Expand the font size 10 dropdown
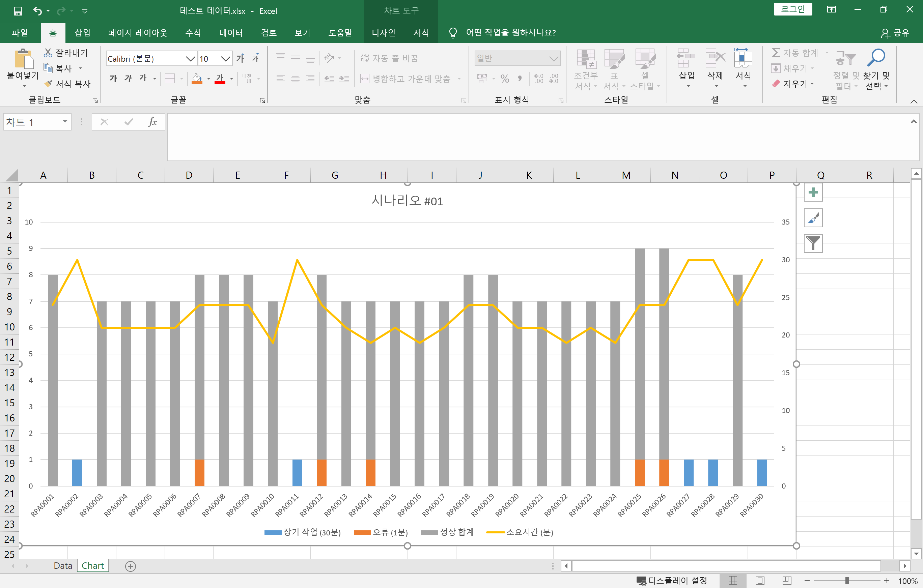The image size is (923, 588). pos(225,59)
